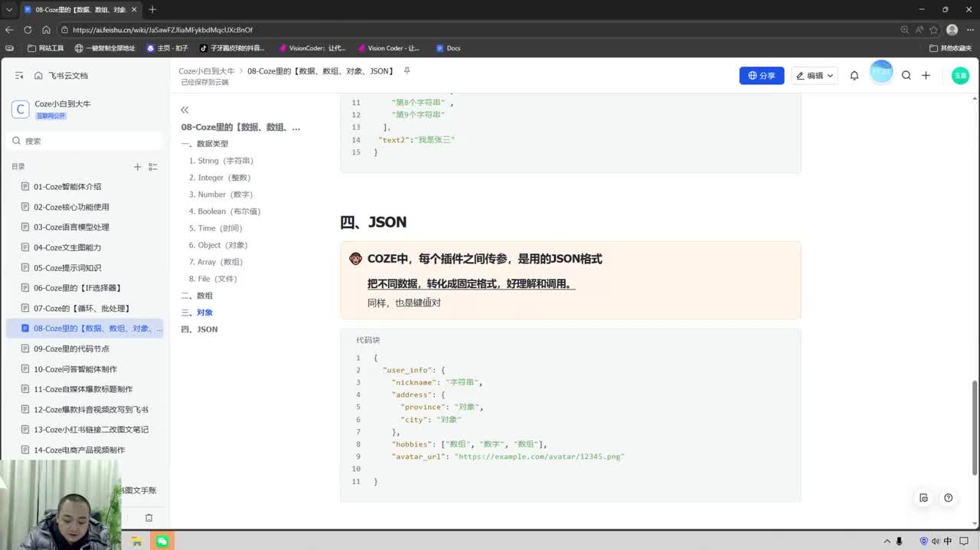Viewport: 980px width, 550px height.
Task: Open File Explorer from the taskbar
Action: 137,541
